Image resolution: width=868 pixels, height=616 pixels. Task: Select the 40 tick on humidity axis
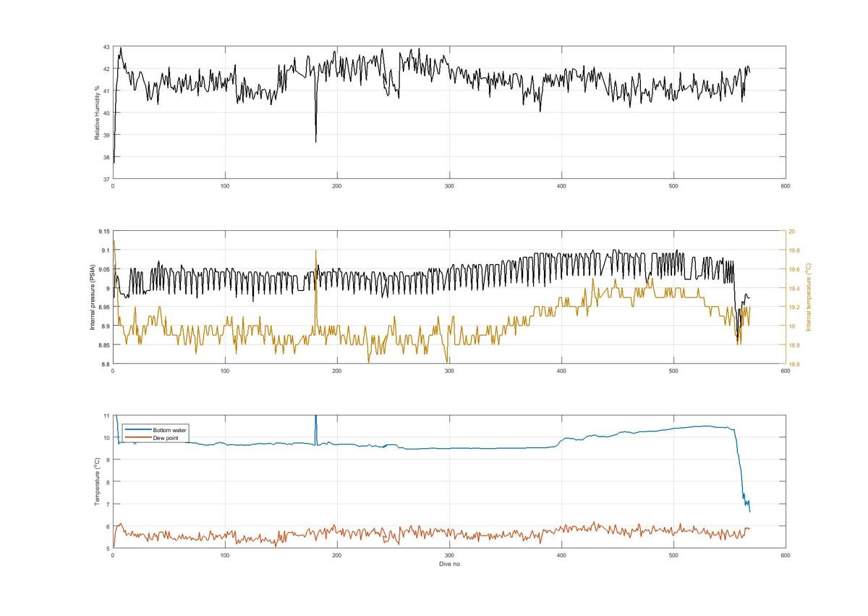click(106, 113)
